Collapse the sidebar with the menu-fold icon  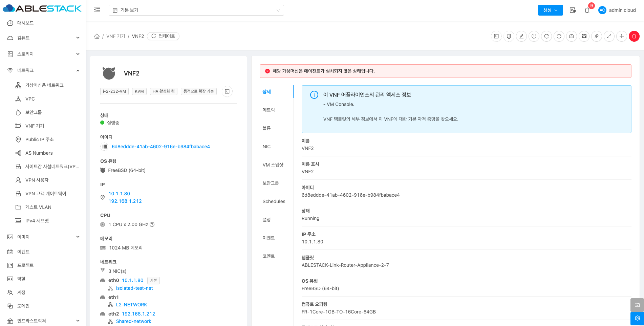coord(97,10)
